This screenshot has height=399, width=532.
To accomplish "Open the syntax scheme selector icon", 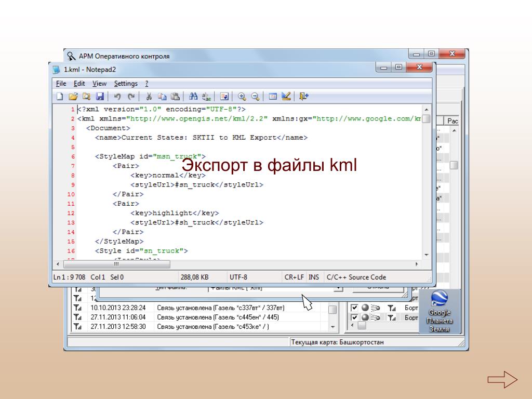I will point(273,97).
